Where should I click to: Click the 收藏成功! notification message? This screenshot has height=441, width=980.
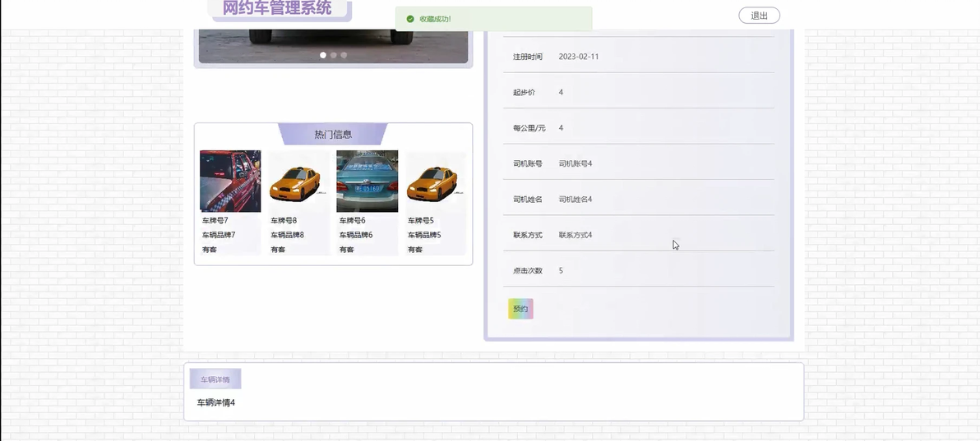435,19
